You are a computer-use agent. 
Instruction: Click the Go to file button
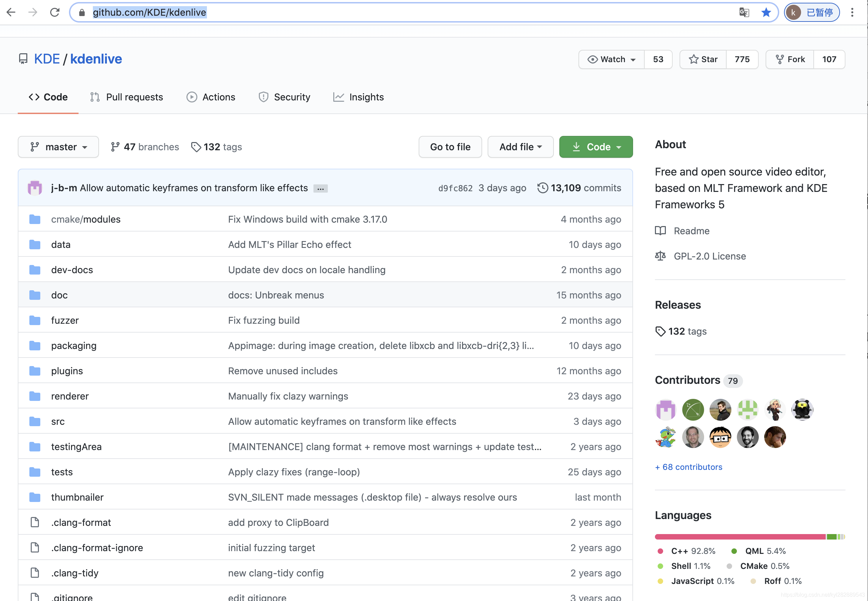pyautogui.click(x=450, y=147)
